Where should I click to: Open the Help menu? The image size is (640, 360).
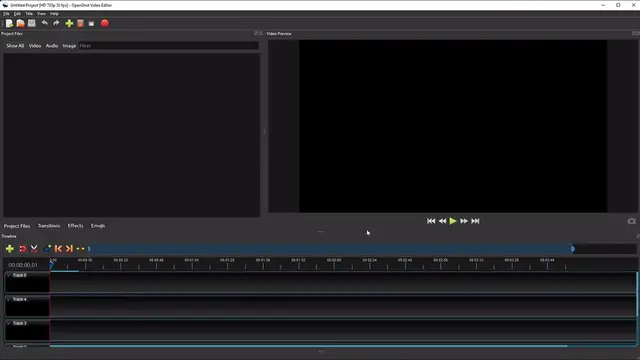(54, 13)
